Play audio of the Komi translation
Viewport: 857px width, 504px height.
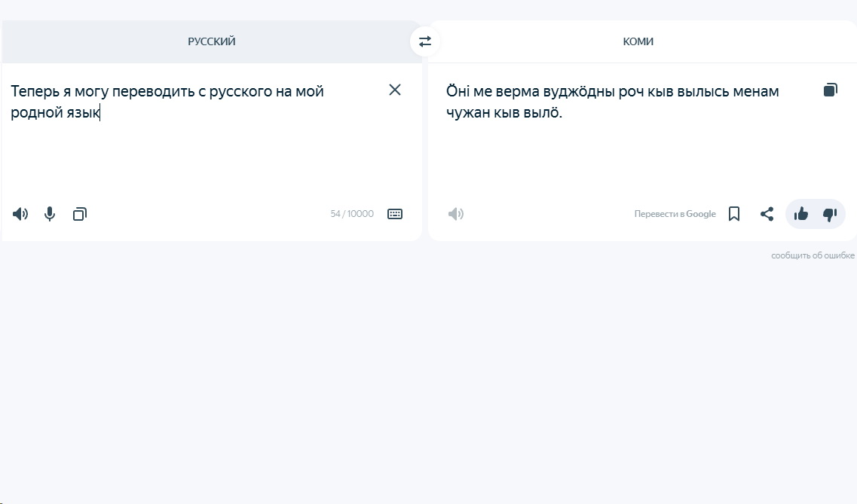click(456, 214)
